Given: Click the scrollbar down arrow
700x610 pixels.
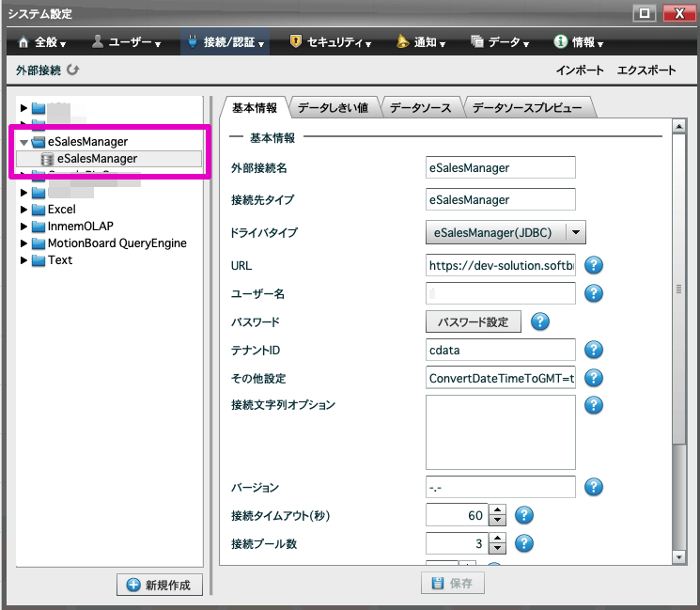Looking at the screenshot, I should pyautogui.click(x=678, y=557).
